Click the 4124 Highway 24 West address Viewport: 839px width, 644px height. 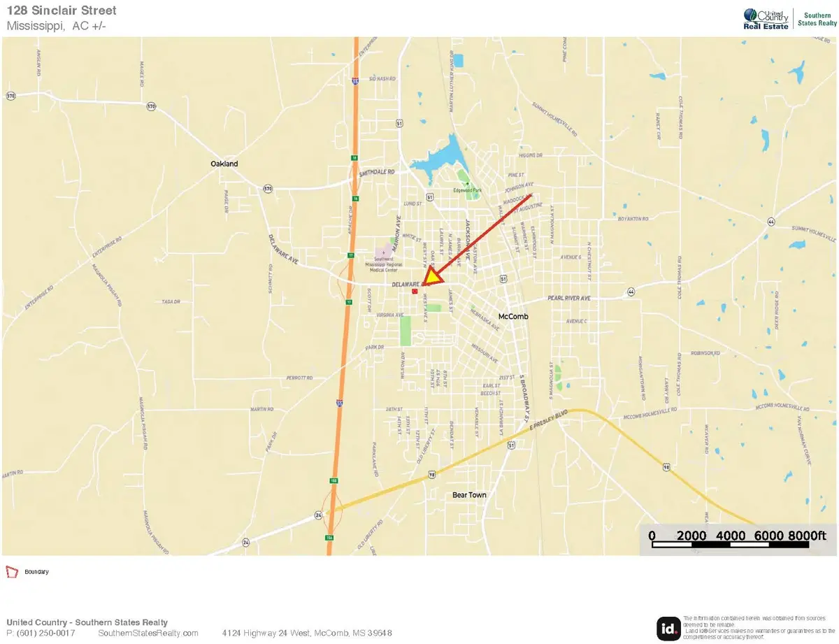click(307, 633)
